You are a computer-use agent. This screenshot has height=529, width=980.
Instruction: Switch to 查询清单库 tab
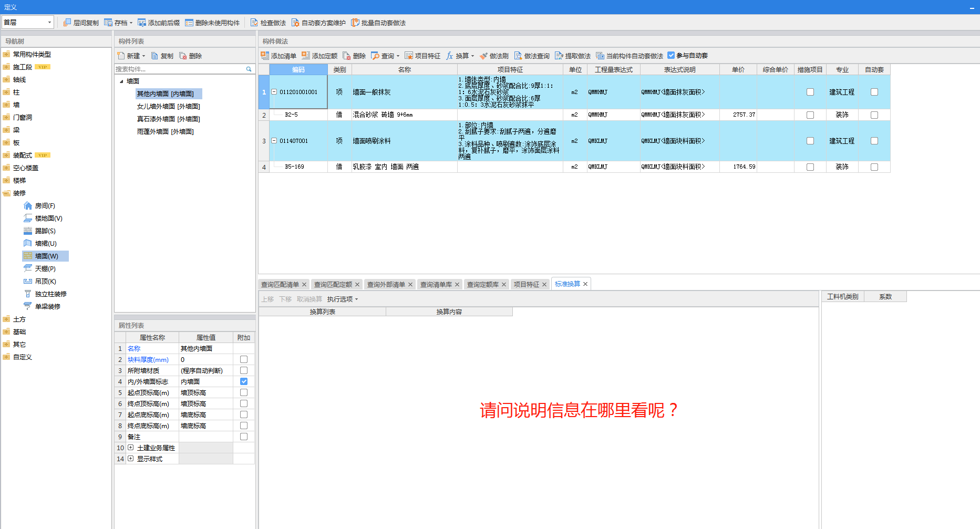436,284
